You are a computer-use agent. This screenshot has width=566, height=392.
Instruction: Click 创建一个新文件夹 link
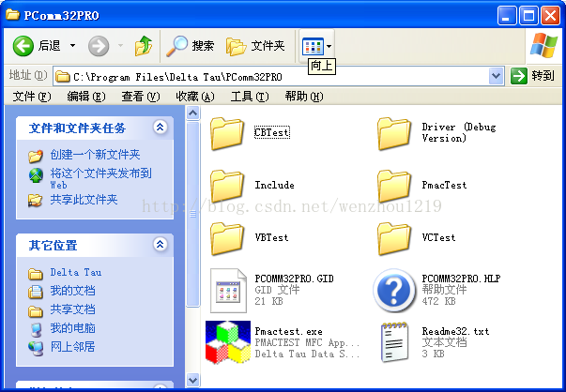click(x=95, y=155)
